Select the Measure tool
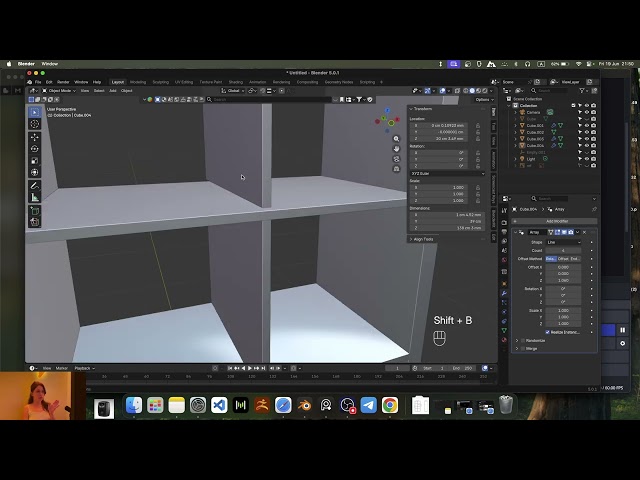 [35, 198]
